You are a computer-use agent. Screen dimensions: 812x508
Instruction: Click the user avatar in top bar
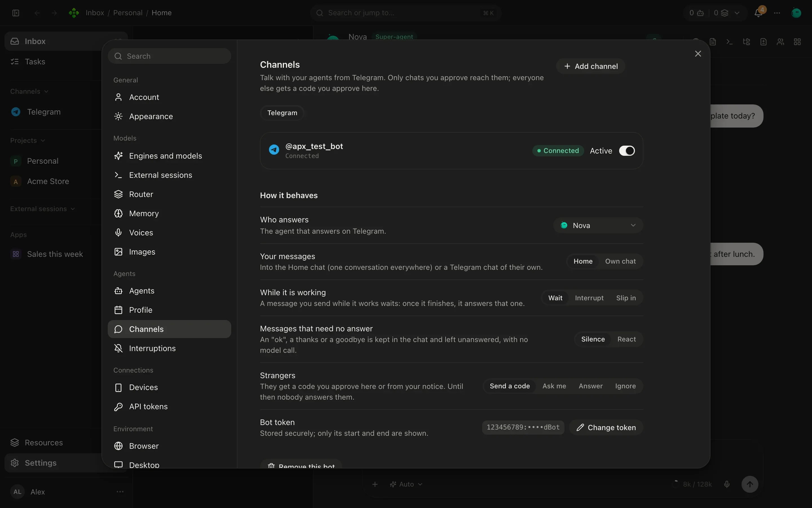click(x=796, y=13)
